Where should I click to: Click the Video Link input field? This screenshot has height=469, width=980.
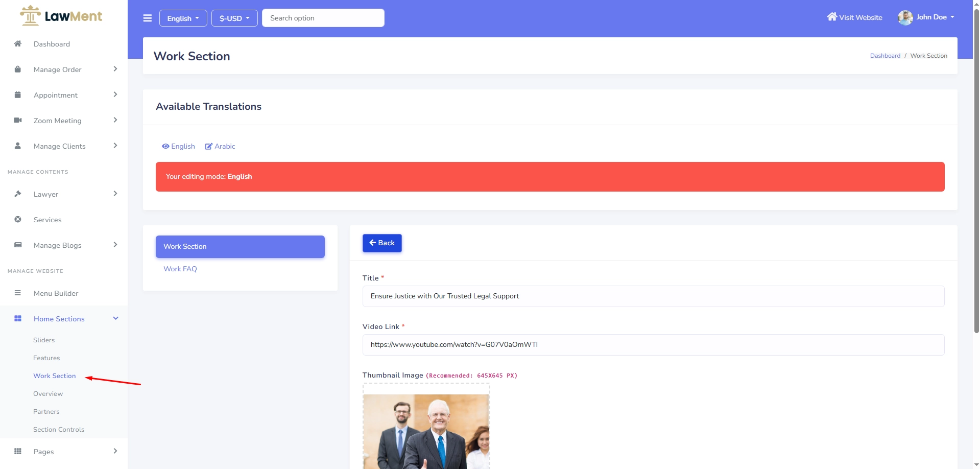[x=653, y=345]
